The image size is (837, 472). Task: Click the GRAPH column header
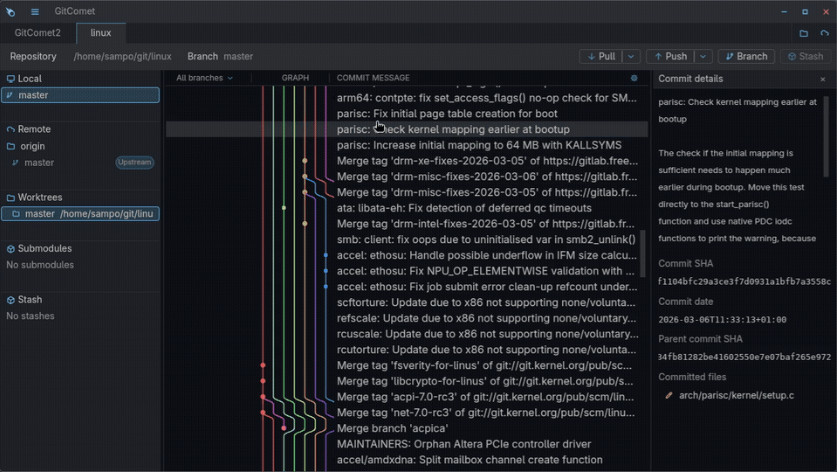(295, 78)
